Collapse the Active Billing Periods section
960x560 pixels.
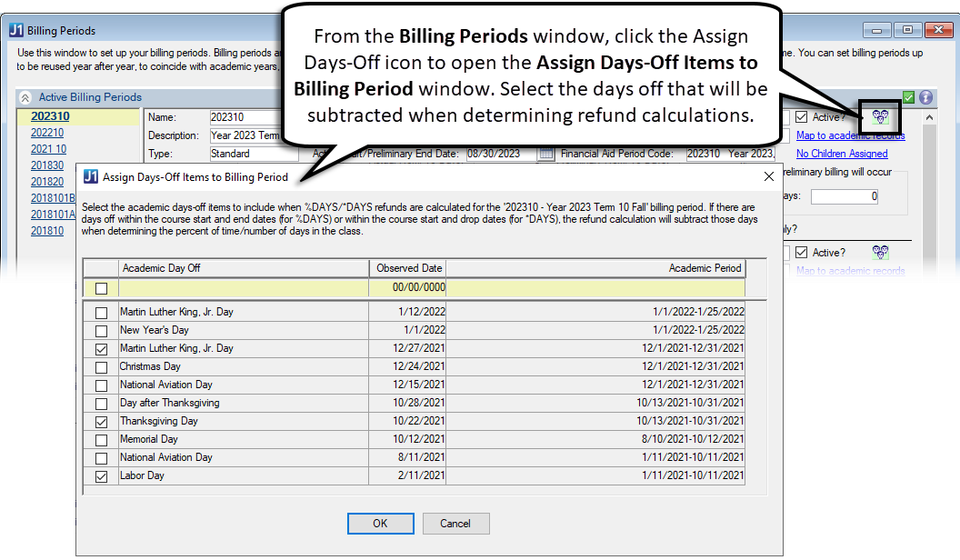click(25, 97)
